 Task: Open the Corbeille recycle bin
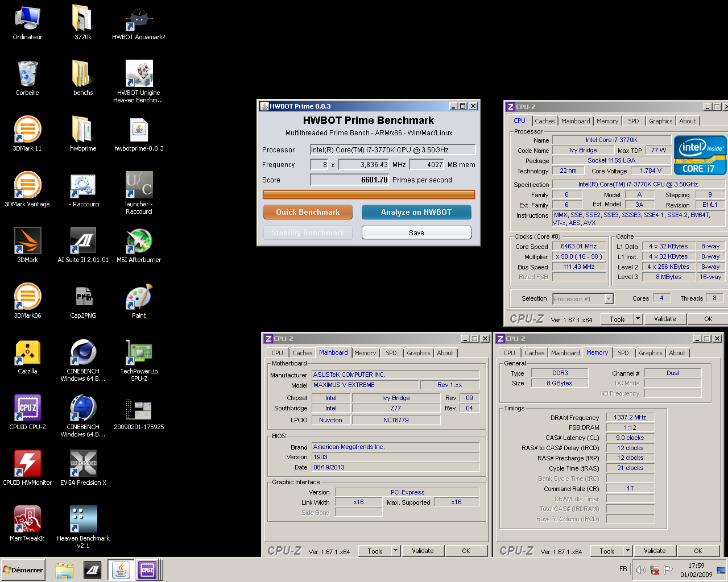coord(27,78)
